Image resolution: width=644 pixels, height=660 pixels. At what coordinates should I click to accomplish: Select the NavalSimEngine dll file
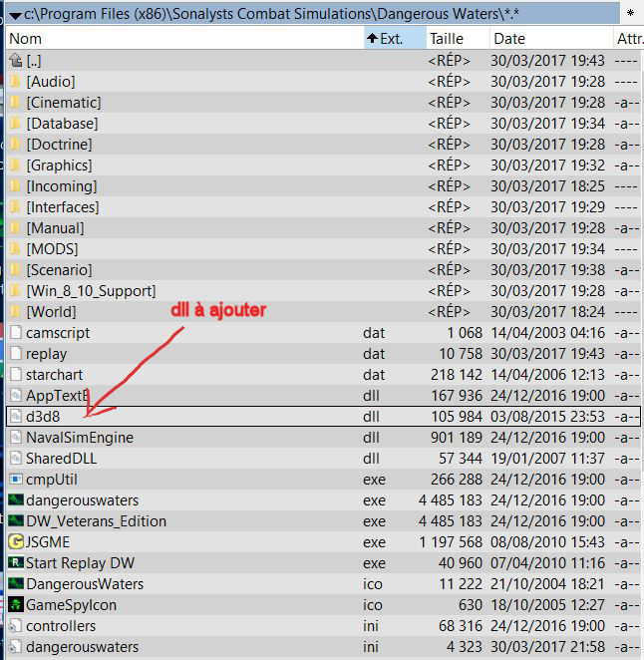click(x=79, y=438)
